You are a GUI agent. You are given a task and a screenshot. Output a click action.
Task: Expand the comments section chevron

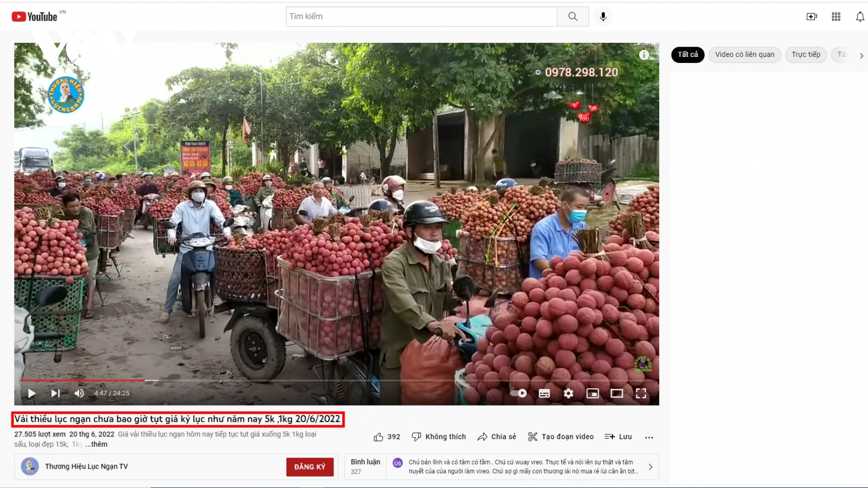pos(650,466)
